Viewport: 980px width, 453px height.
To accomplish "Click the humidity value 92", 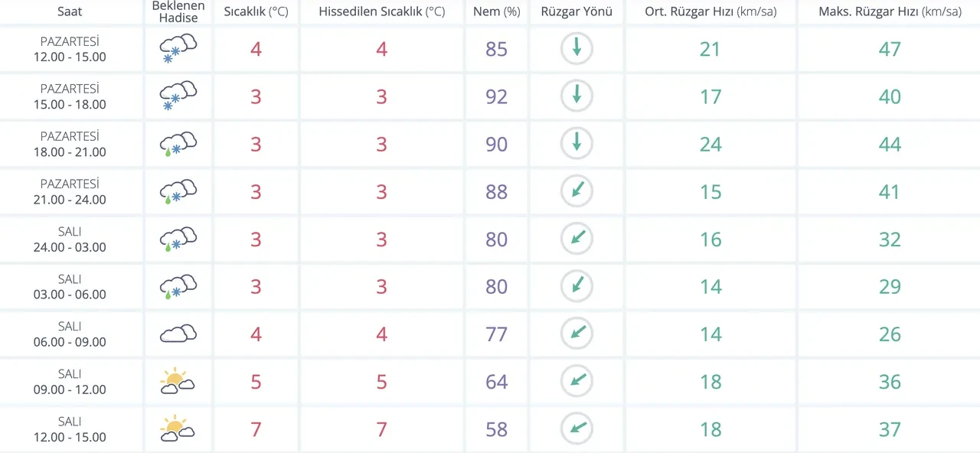I will [496, 96].
